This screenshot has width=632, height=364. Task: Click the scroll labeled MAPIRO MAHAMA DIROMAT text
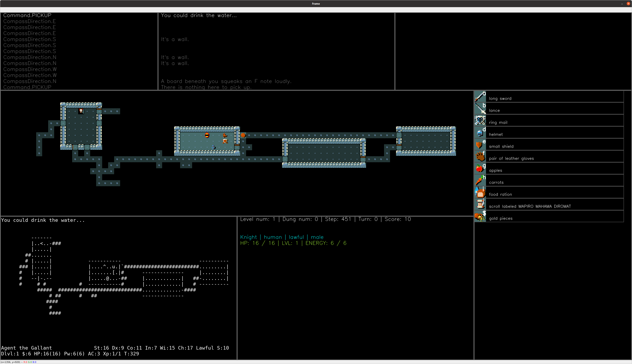click(x=530, y=206)
